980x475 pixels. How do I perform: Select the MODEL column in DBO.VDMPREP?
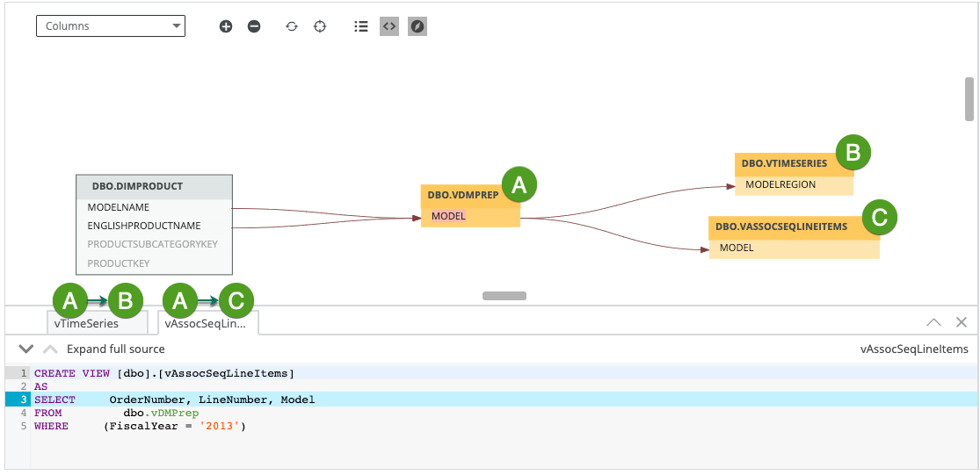pyautogui.click(x=448, y=216)
